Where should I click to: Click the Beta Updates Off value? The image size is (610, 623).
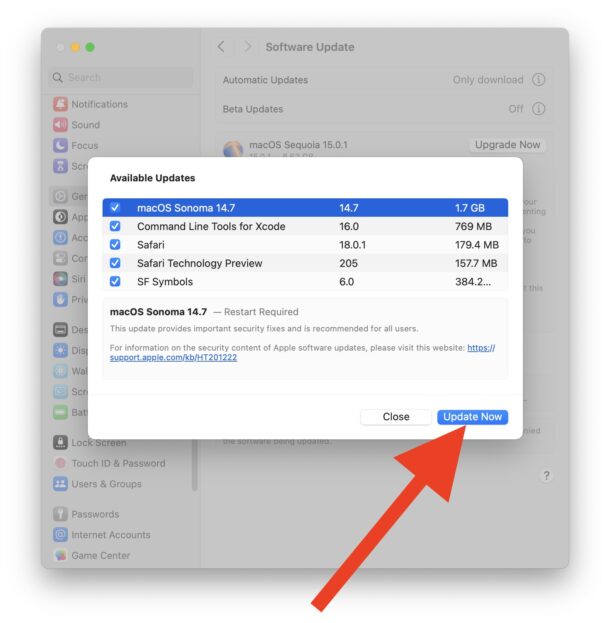tap(516, 108)
